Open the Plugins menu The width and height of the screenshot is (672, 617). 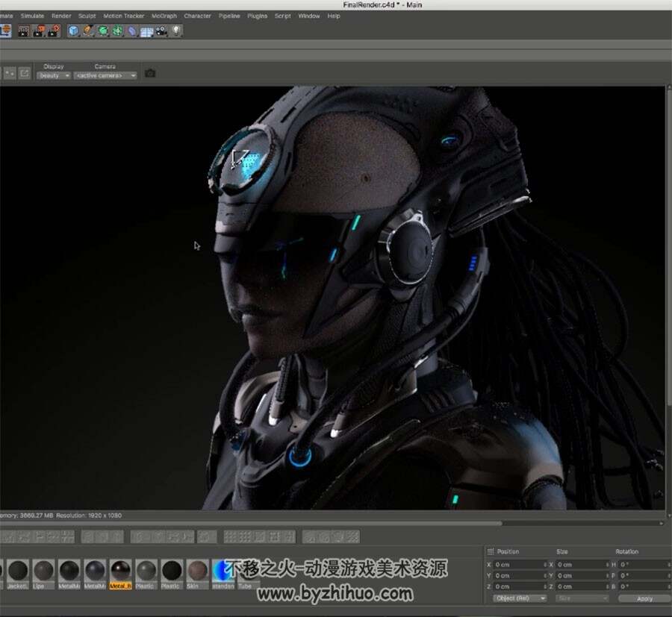(x=257, y=16)
